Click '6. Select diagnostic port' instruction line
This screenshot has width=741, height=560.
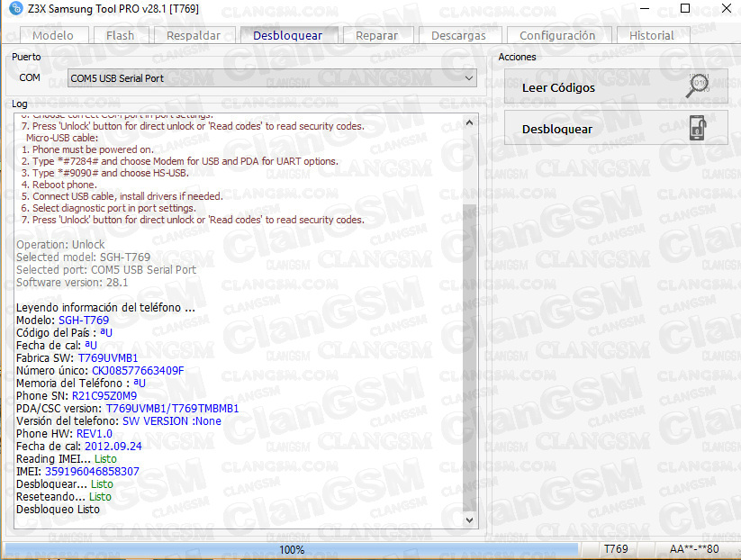[x=108, y=208]
